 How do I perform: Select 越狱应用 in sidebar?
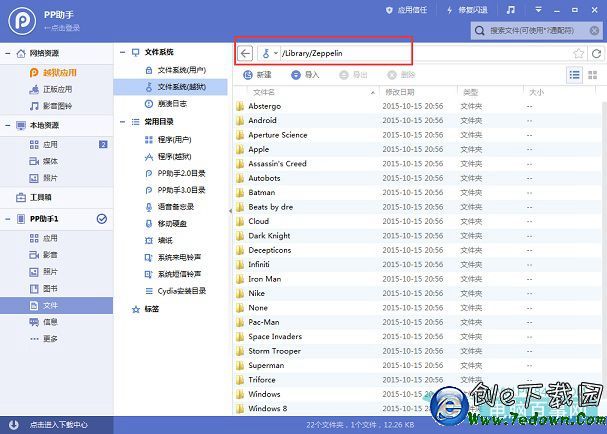[53, 72]
